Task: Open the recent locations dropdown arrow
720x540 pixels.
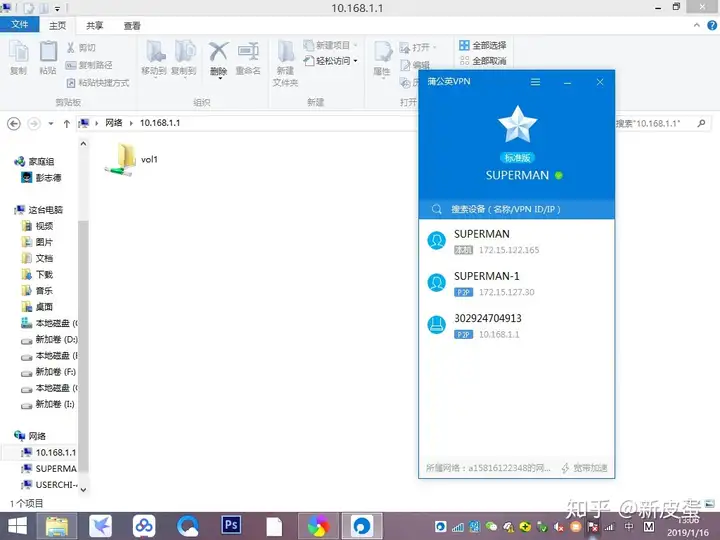Action: point(51,124)
